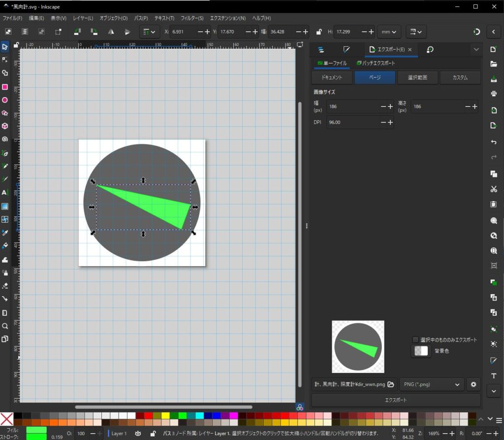Select the Rectangle tool

[x=4, y=87]
